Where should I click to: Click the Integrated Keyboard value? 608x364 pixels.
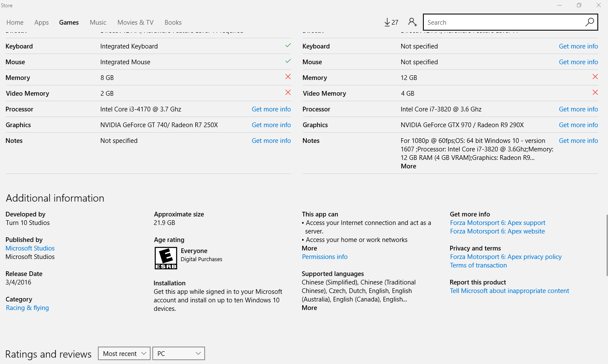click(x=129, y=46)
